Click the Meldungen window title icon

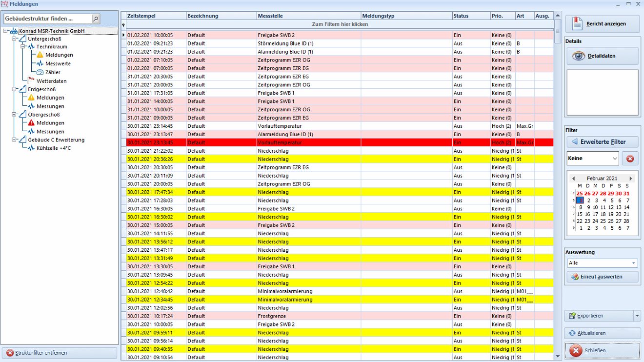pyautogui.click(x=4, y=4)
